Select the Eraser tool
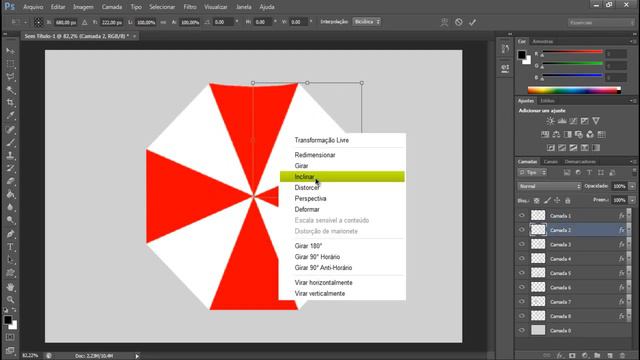Viewport: 640px width, 360px height. pyautogui.click(x=10, y=182)
